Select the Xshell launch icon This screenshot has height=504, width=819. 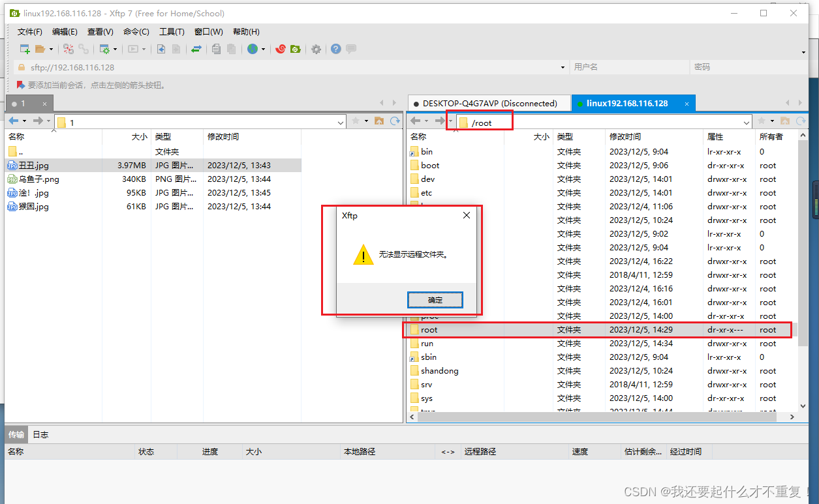click(x=280, y=49)
